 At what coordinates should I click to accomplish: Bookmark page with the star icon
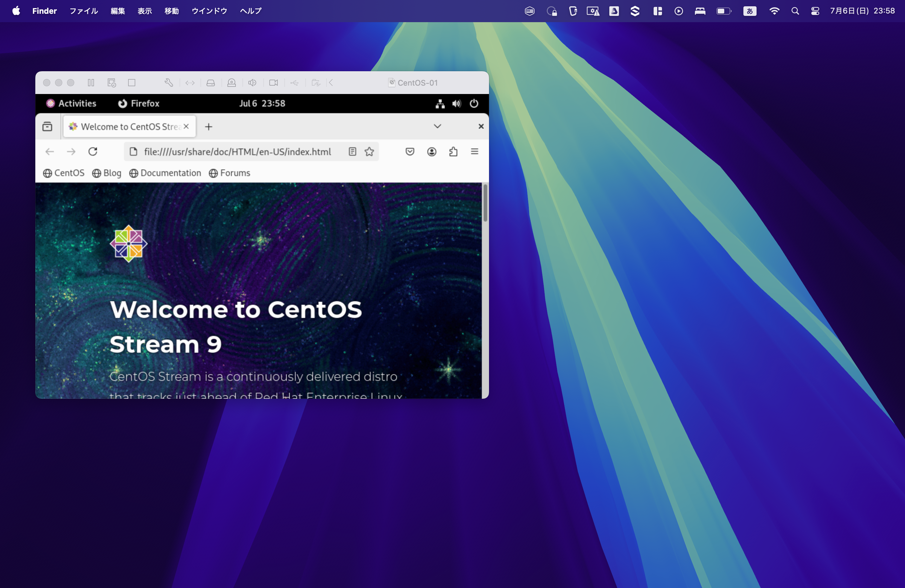[369, 152]
